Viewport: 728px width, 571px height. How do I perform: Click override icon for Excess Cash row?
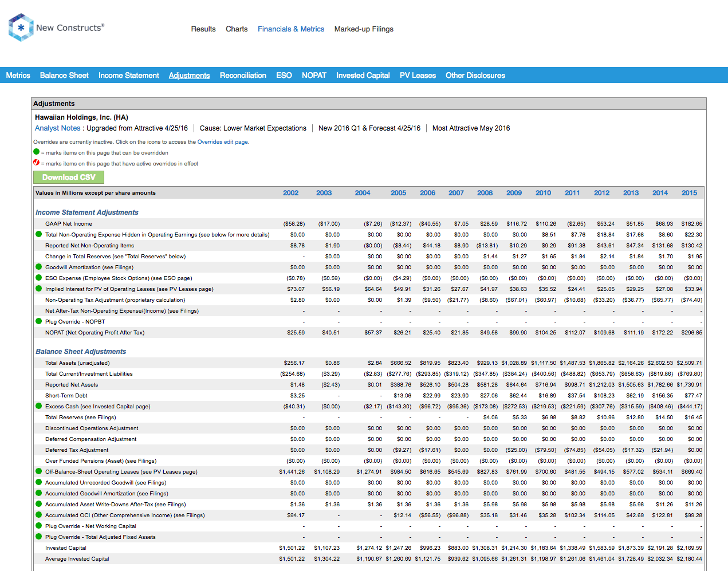tap(39, 406)
